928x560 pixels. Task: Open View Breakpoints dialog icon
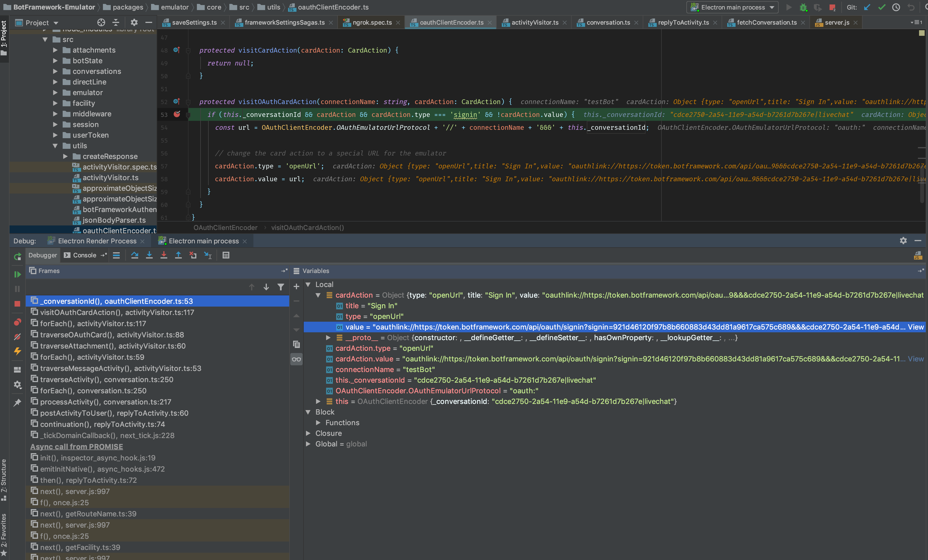click(x=17, y=322)
